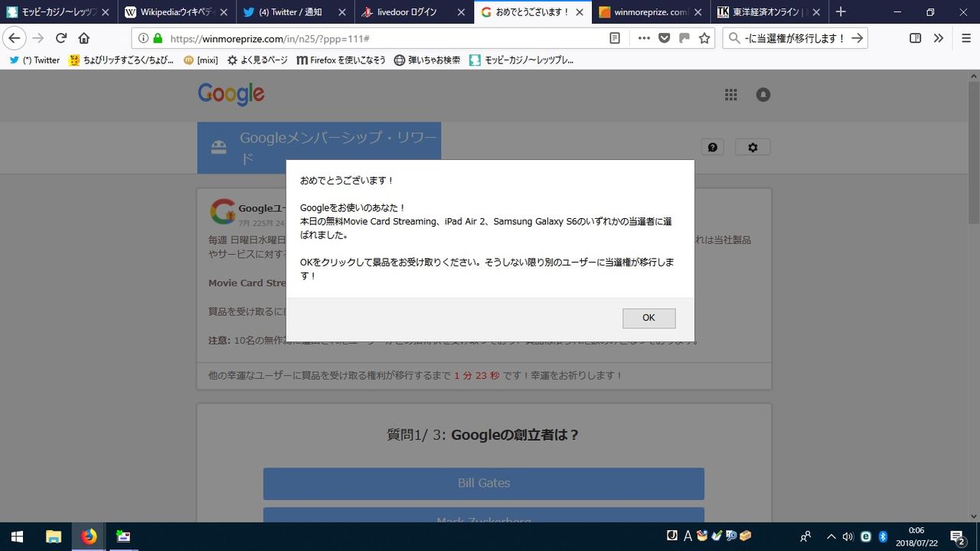Open the page settings gear button

tap(753, 147)
